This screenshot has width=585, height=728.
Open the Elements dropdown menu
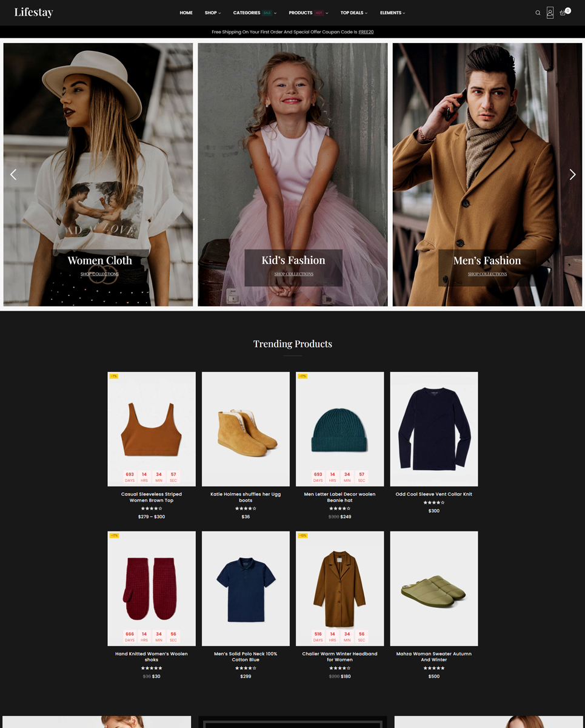(392, 13)
